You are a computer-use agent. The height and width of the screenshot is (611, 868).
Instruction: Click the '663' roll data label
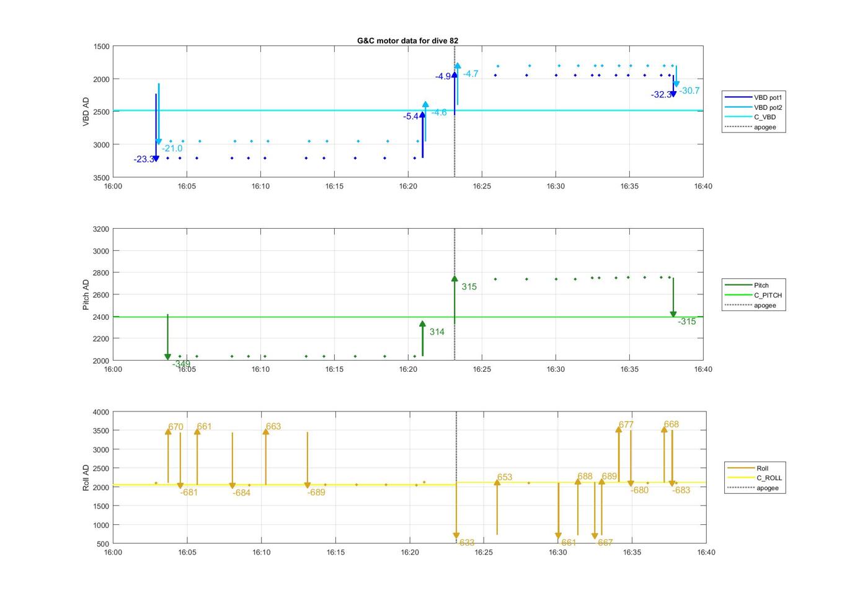[273, 426]
